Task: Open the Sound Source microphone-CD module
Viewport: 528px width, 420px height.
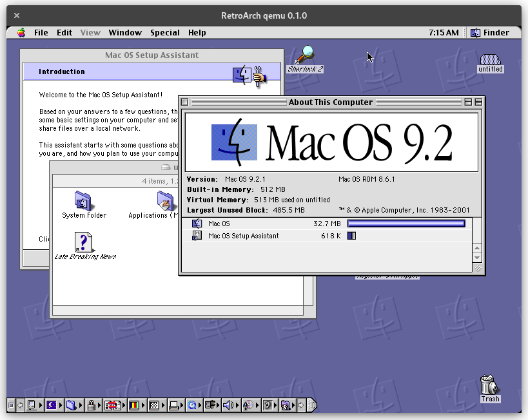Action: [x=251, y=405]
